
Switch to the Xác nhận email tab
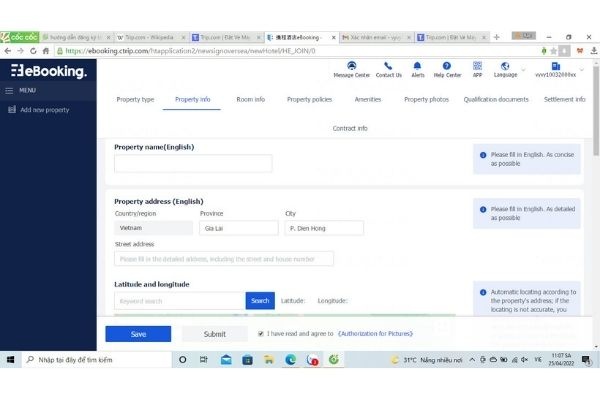374,37
